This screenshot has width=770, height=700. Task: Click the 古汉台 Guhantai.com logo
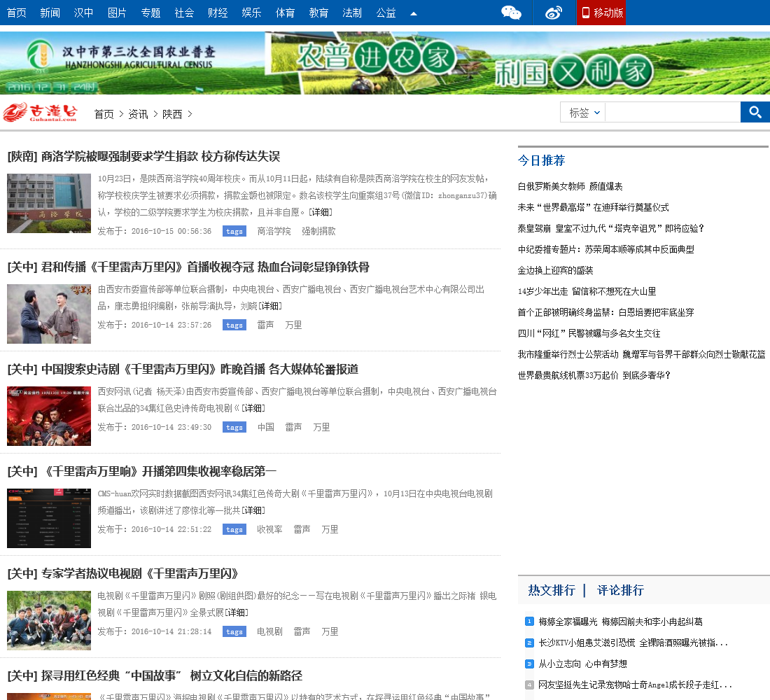41,113
